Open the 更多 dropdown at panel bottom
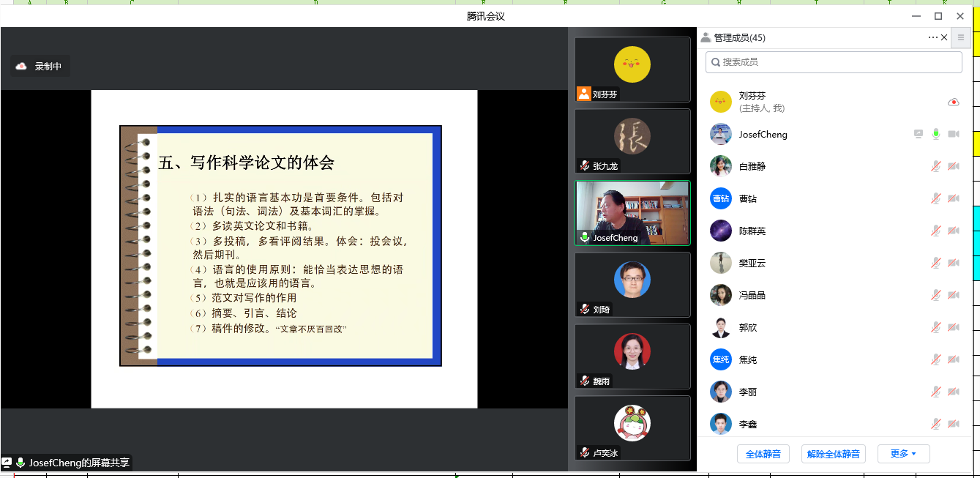The image size is (980, 478). pyautogui.click(x=903, y=454)
